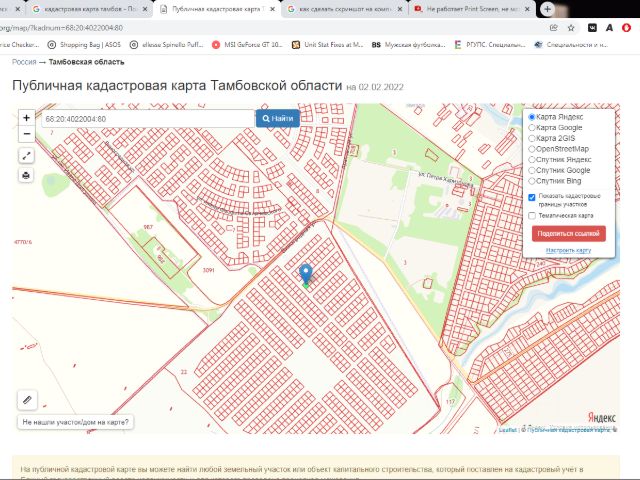Viewport: 640px width, 480px height.
Task: Click the Shopping Bag ASOS bookmark
Action: [x=81, y=44]
